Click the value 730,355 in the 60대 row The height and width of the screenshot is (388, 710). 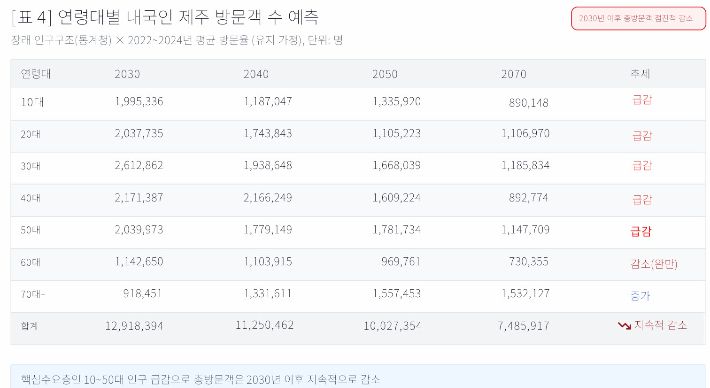[528, 262]
